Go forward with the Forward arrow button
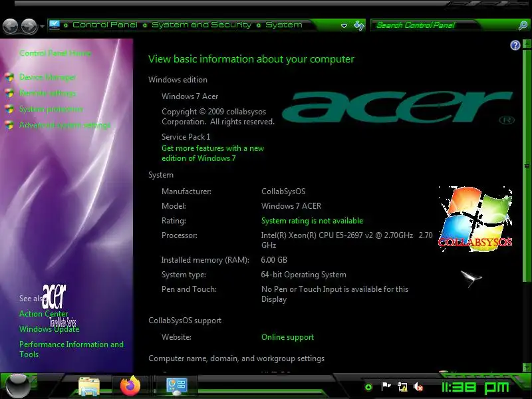 29,26
